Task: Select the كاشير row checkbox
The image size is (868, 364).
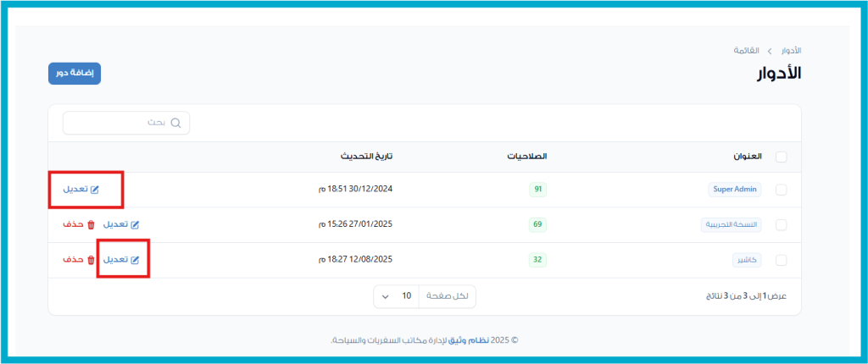Action: coord(781,260)
